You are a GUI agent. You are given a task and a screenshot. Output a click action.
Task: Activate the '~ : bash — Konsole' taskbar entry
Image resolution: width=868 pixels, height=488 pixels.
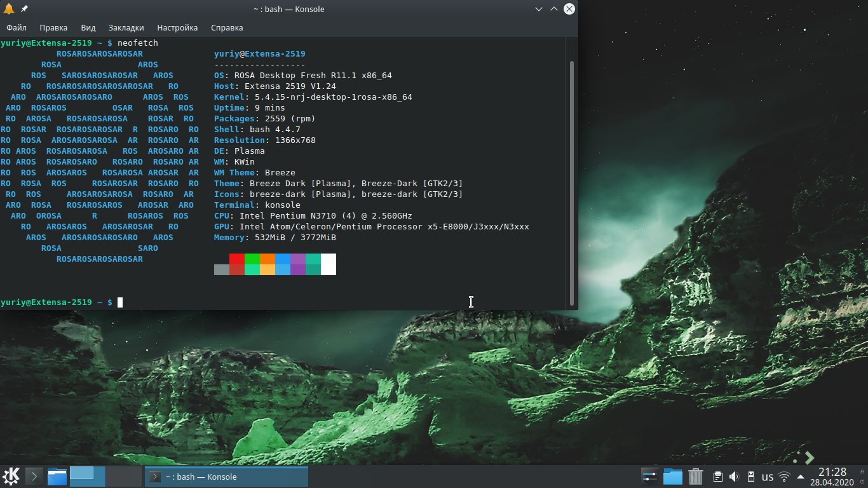click(x=226, y=477)
